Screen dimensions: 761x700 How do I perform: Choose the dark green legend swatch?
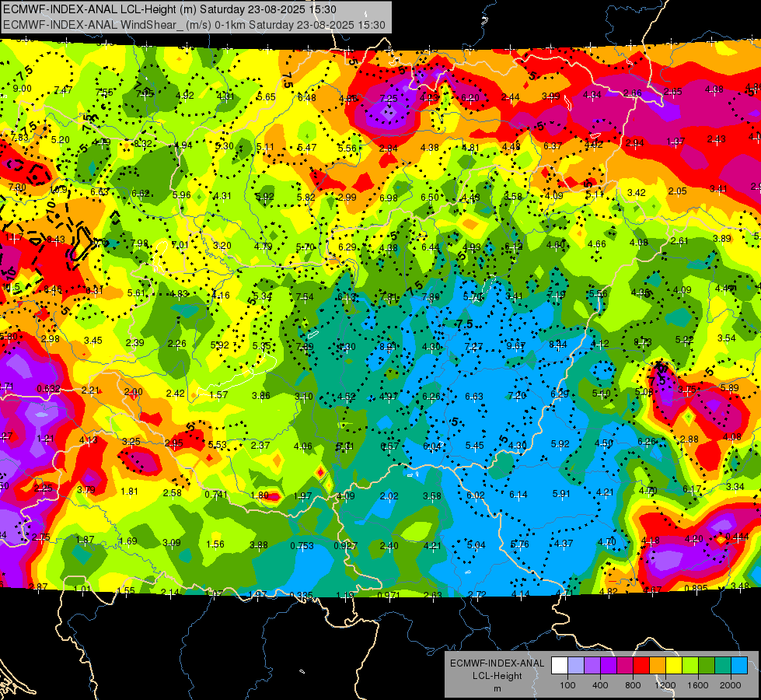[706, 666]
